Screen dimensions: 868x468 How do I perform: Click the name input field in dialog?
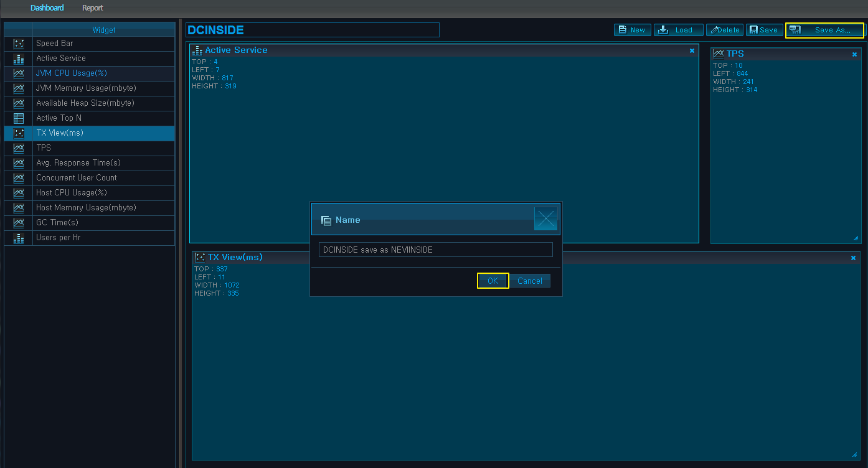[436, 250]
